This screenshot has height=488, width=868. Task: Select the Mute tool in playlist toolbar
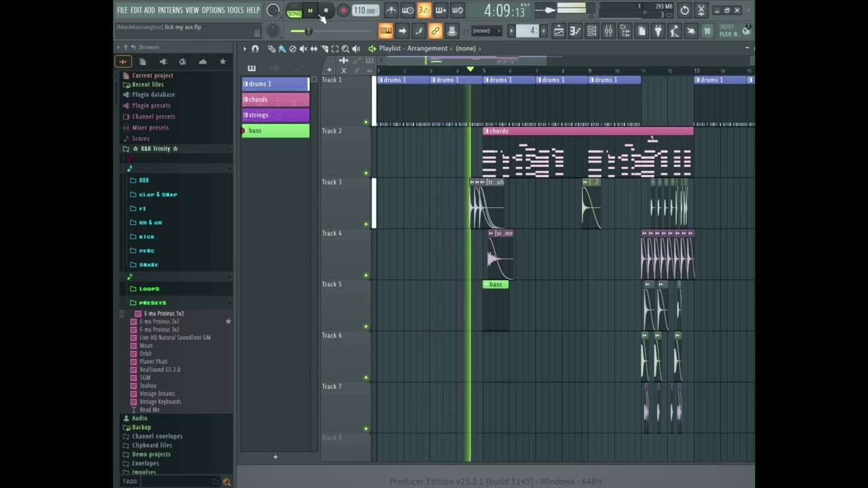[303, 49]
